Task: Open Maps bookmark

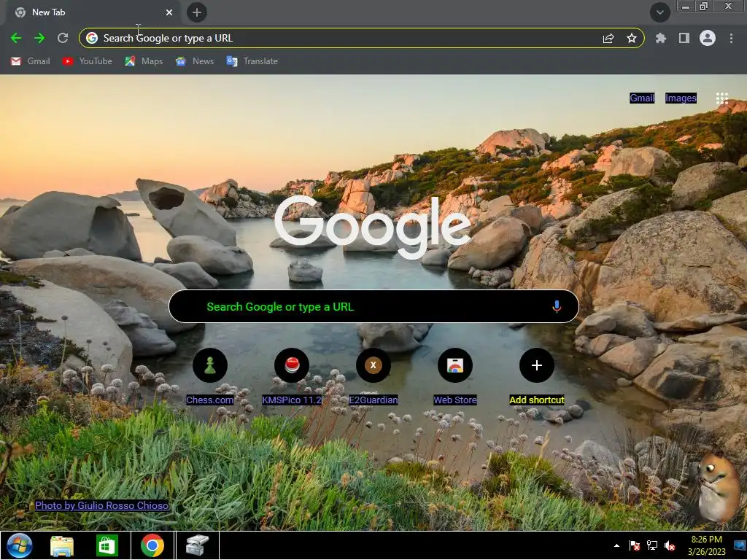Action: click(144, 61)
